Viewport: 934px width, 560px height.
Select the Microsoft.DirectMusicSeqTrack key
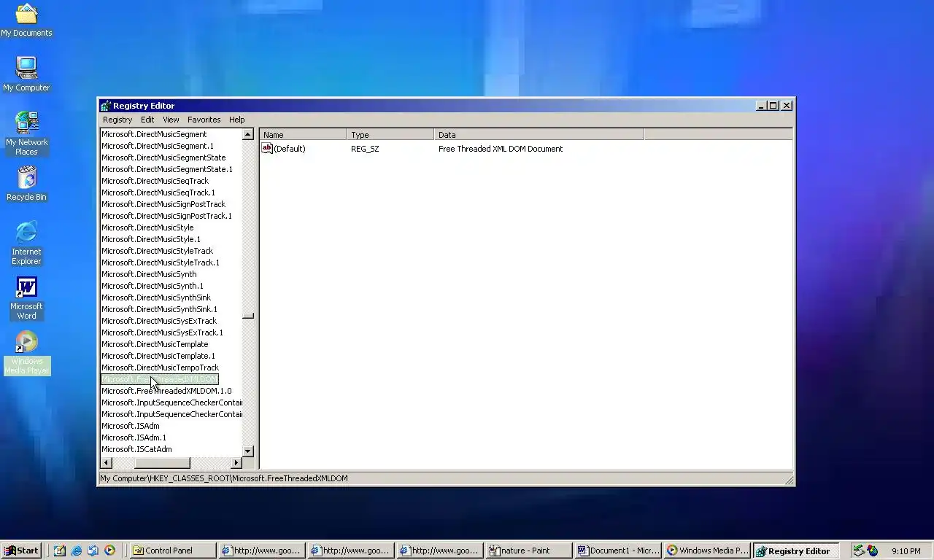pyautogui.click(x=155, y=181)
